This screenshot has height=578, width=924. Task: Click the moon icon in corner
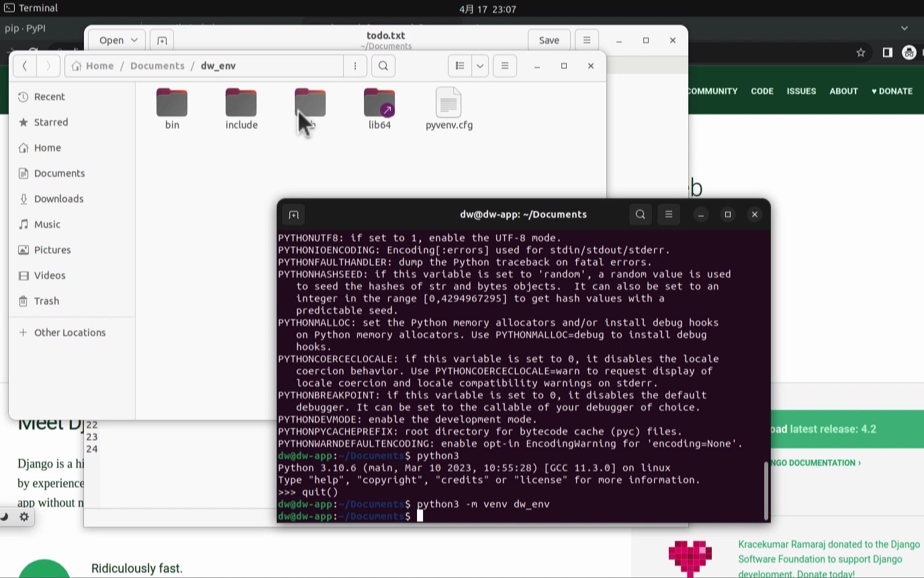coord(5,517)
